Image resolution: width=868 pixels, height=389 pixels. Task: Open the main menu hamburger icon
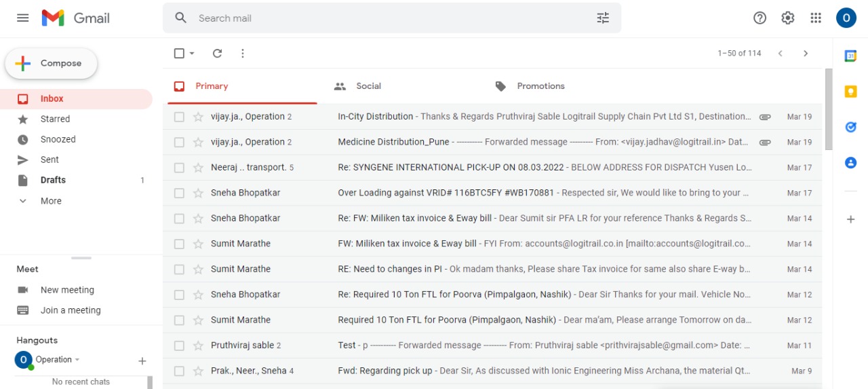point(22,18)
